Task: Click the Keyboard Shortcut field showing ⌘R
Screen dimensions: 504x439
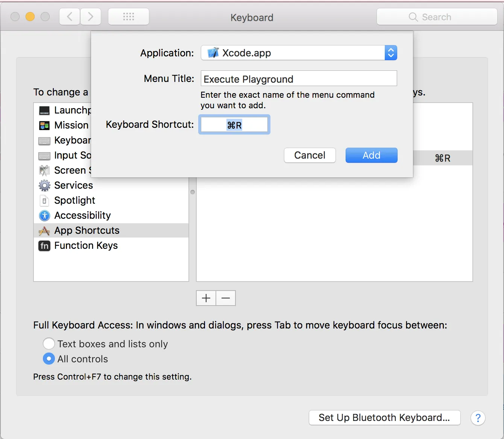Action: pos(234,125)
